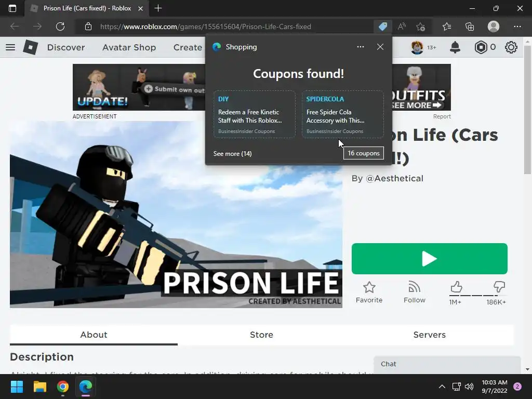This screenshot has width=532, height=399.
Task: Open a new browser tab
Action: point(158,8)
